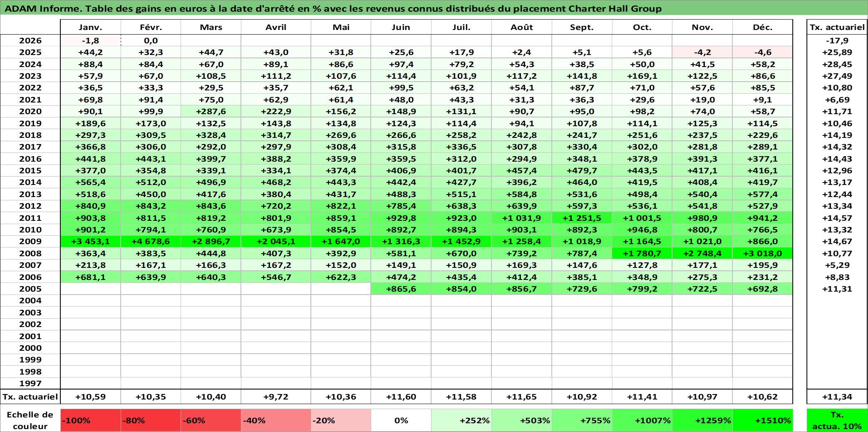Click the 0% white scale swatch

point(401,420)
